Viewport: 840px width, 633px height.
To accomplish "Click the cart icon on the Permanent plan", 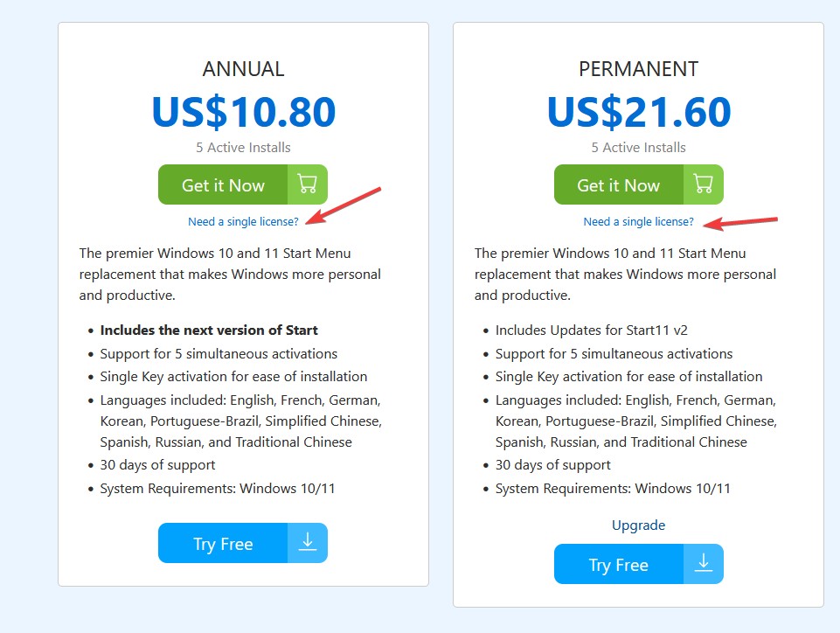I will pyautogui.click(x=703, y=184).
